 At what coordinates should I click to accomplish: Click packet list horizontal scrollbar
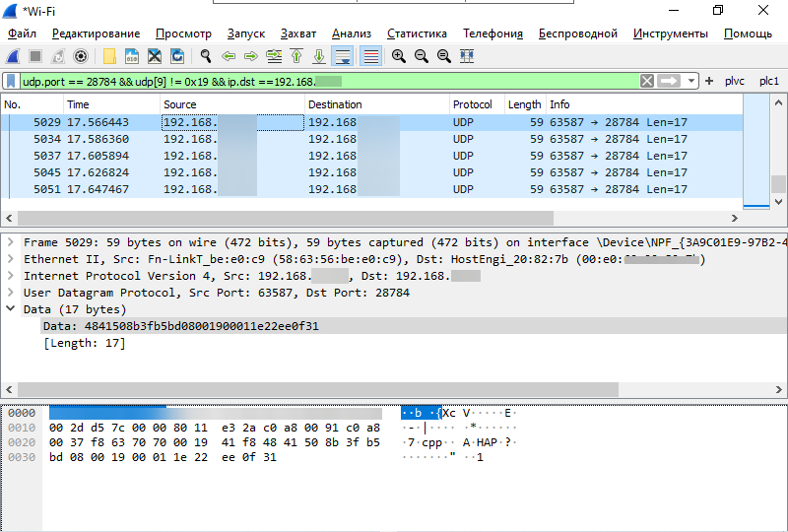tap(286, 219)
